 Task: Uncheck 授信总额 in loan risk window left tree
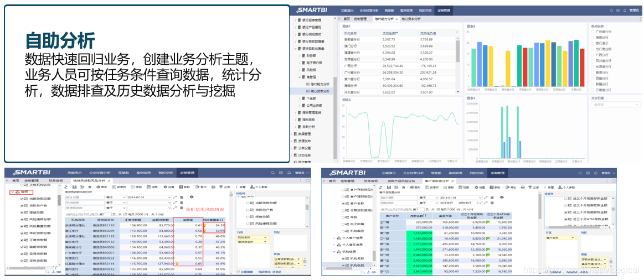(23, 212)
